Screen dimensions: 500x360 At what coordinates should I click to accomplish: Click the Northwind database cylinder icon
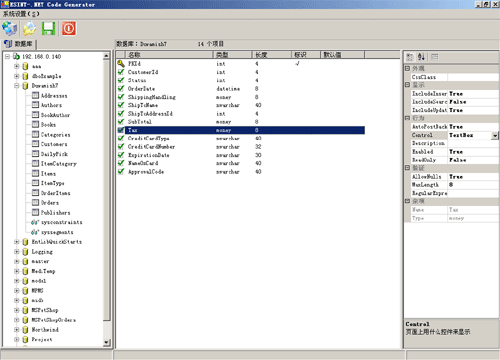pos(25,330)
